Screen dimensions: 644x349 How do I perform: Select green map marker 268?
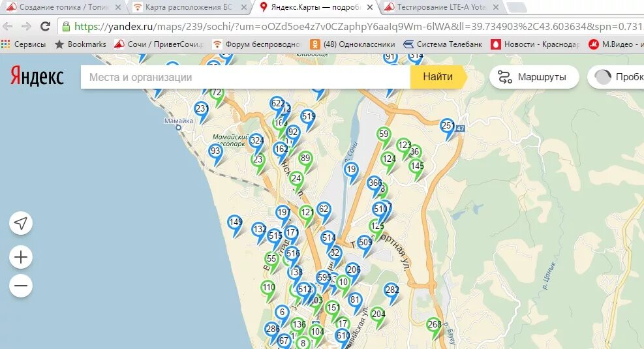(x=434, y=326)
